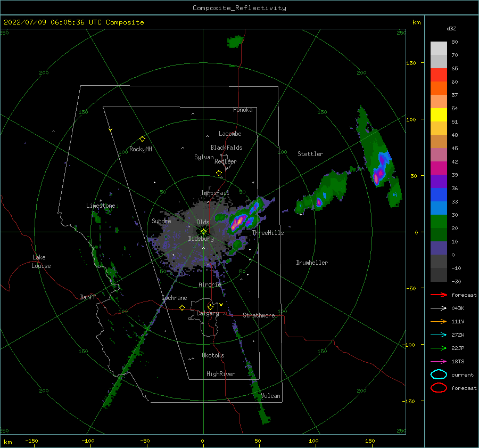Click the Blackfalds city label
This screenshot has width=479, height=448.
click(226, 148)
